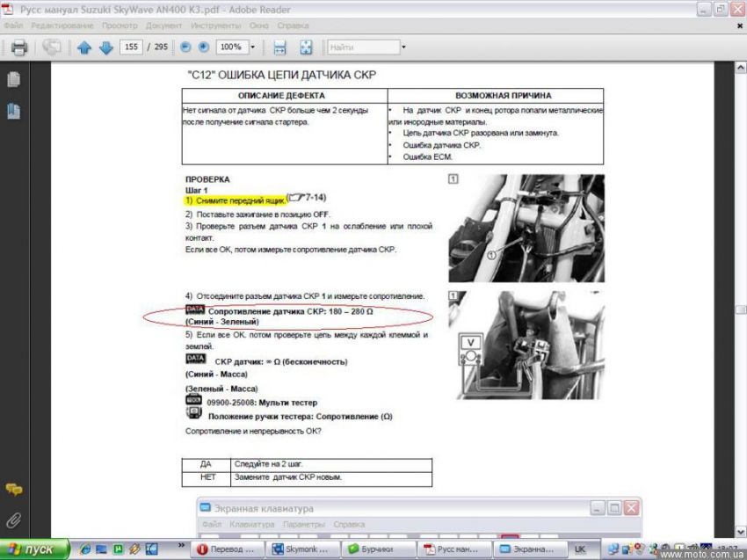Image resolution: width=747 pixels, height=560 pixels.
Task: Close the Adobe Reader document with the X
Action: [740, 25]
